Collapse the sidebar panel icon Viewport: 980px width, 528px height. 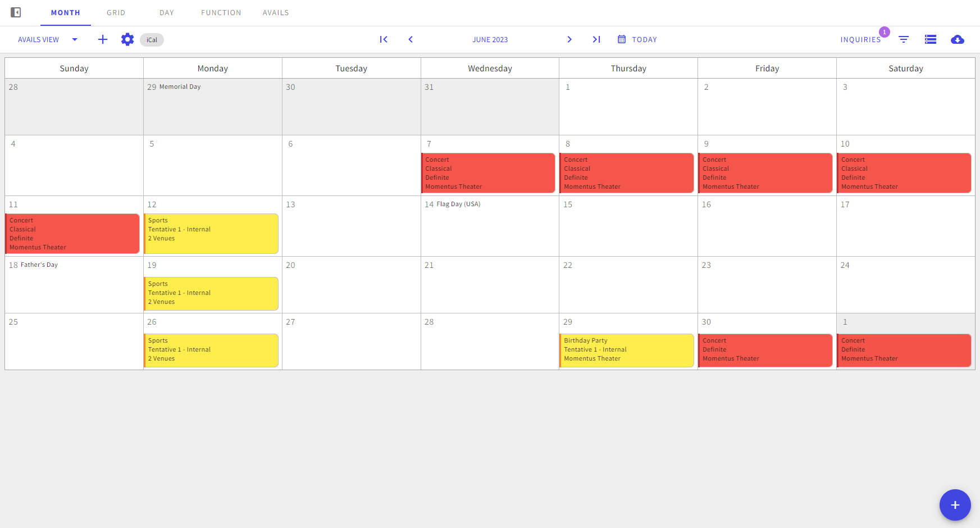click(16, 12)
